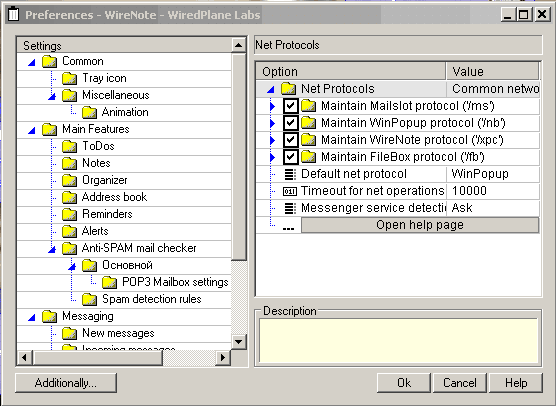This screenshot has height=406, width=556.
Task: Click the Notes folder icon
Action: pos(70,163)
